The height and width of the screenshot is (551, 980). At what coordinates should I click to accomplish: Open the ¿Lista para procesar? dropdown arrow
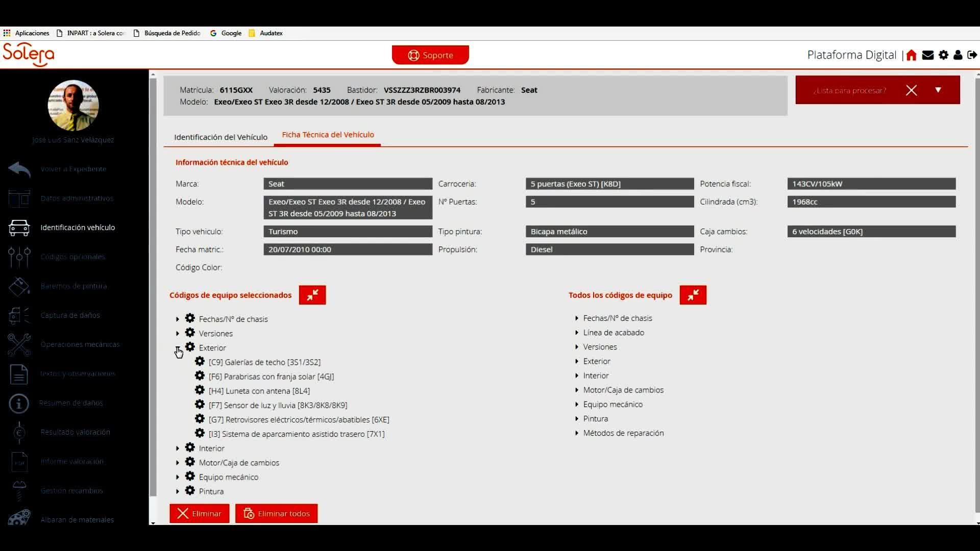point(938,90)
